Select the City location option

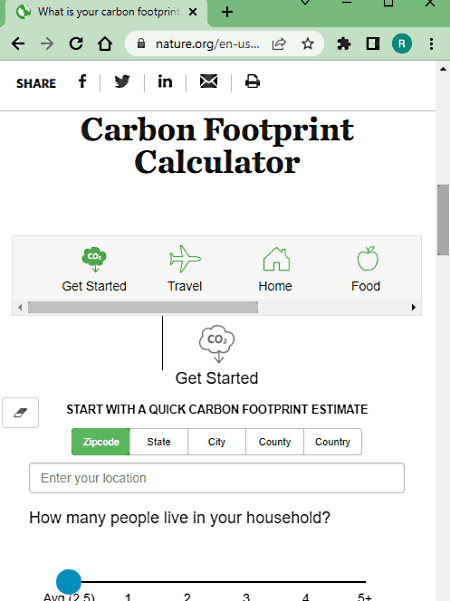(217, 442)
